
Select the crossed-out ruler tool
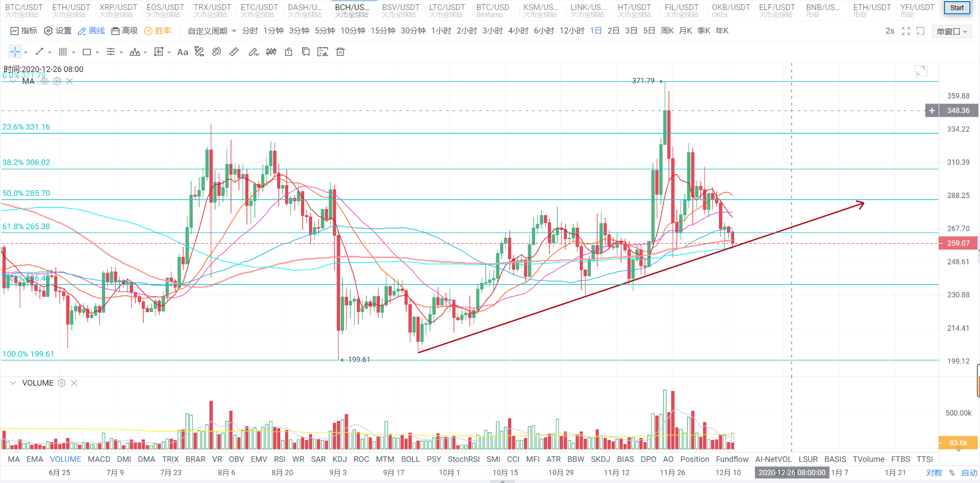tap(217, 51)
